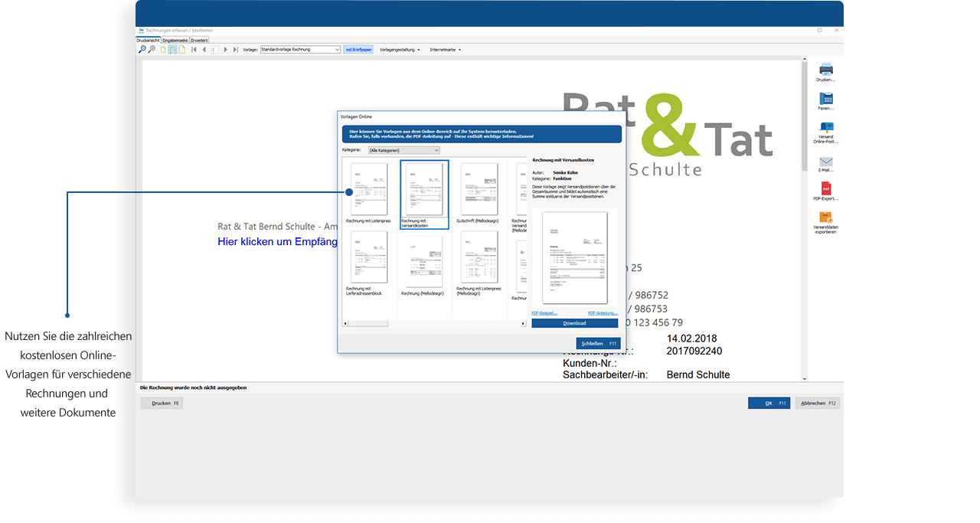The width and height of the screenshot is (980, 523).
Task: Click Versanddaten exportieren package icon
Action: [825, 217]
